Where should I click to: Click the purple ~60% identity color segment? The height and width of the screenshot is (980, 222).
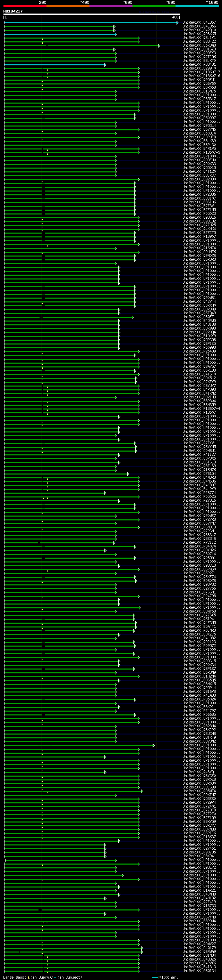111,6
